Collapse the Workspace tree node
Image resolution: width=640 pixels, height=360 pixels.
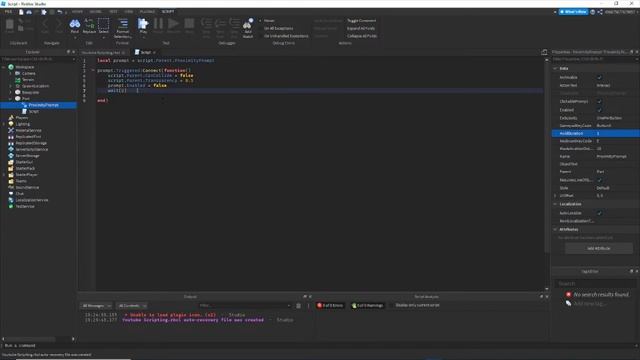click(x=4, y=67)
